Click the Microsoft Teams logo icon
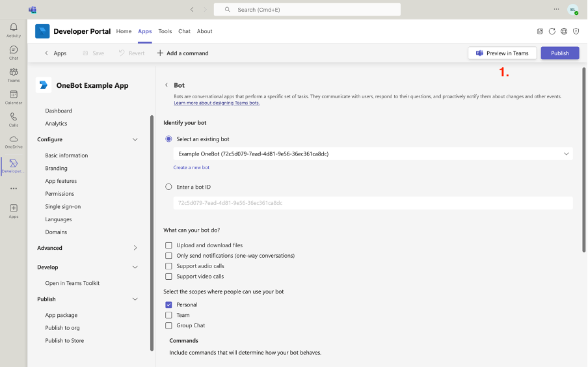Image resolution: width=588 pixels, height=367 pixels. pyautogui.click(x=33, y=9)
